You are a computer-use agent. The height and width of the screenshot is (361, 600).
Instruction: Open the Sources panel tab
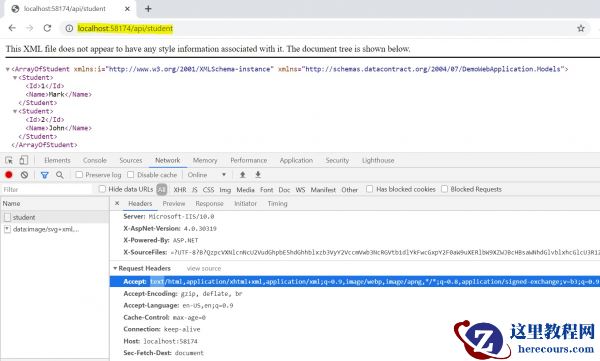pyautogui.click(x=131, y=160)
